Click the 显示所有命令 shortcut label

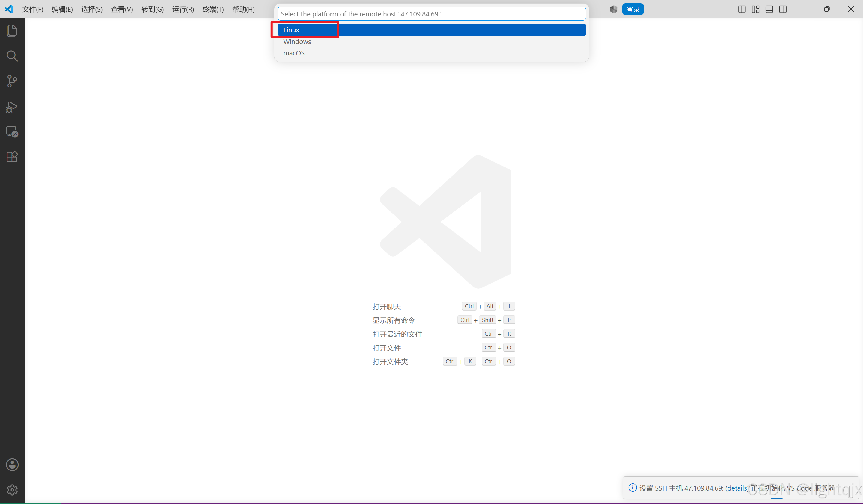coord(394,320)
